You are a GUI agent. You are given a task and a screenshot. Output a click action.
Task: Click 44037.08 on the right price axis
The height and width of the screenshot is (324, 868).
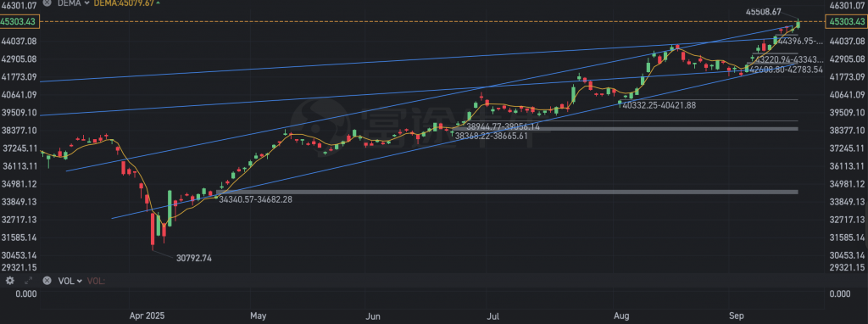[x=846, y=41]
